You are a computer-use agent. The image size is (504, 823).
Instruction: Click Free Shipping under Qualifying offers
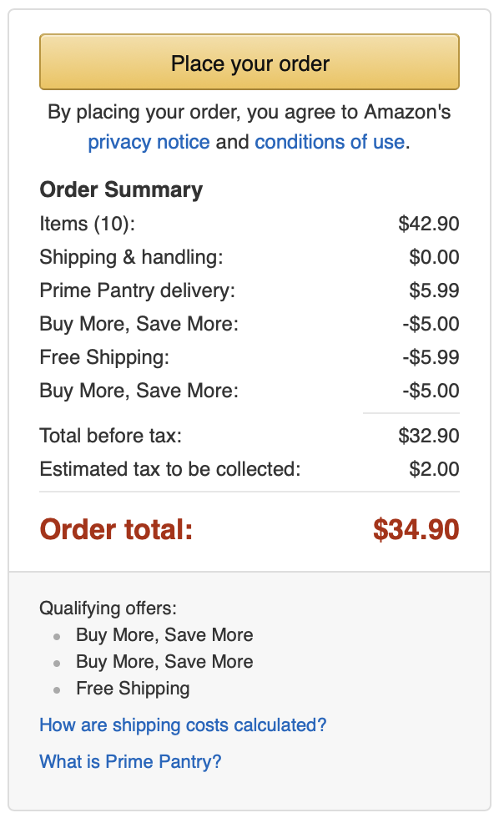(133, 689)
